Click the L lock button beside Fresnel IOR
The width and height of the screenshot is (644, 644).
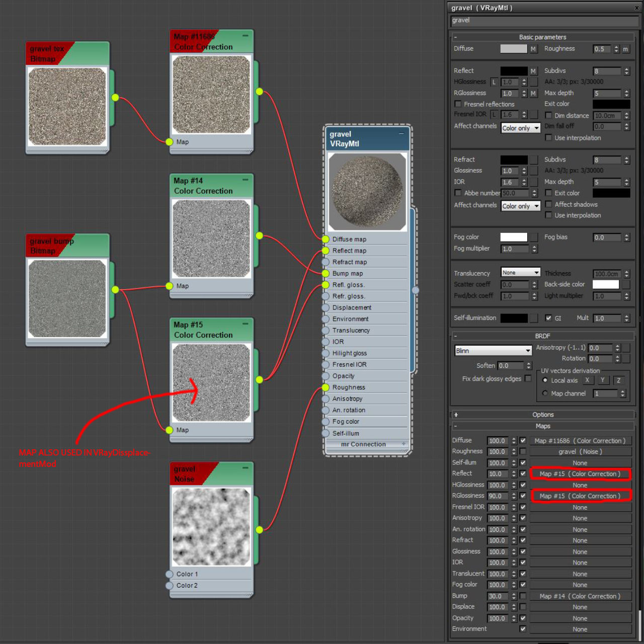pyautogui.click(x=494, y=115)
